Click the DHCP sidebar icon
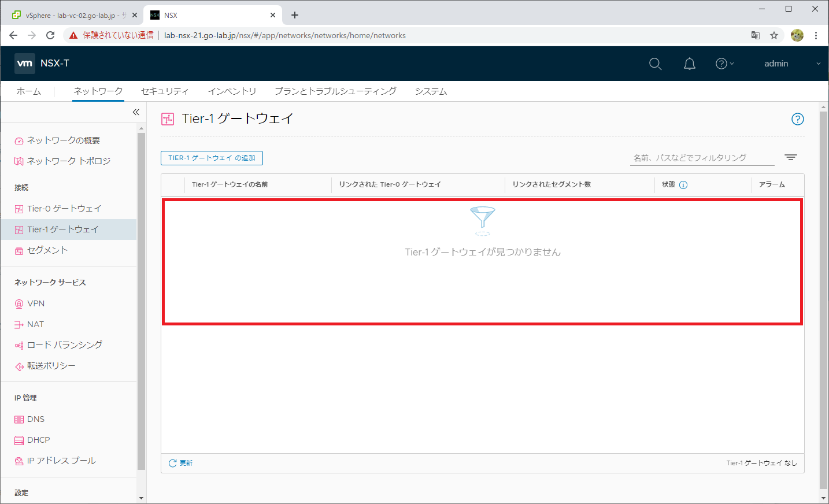The height and width of the screenshot is (504, 829). (19, 440)
